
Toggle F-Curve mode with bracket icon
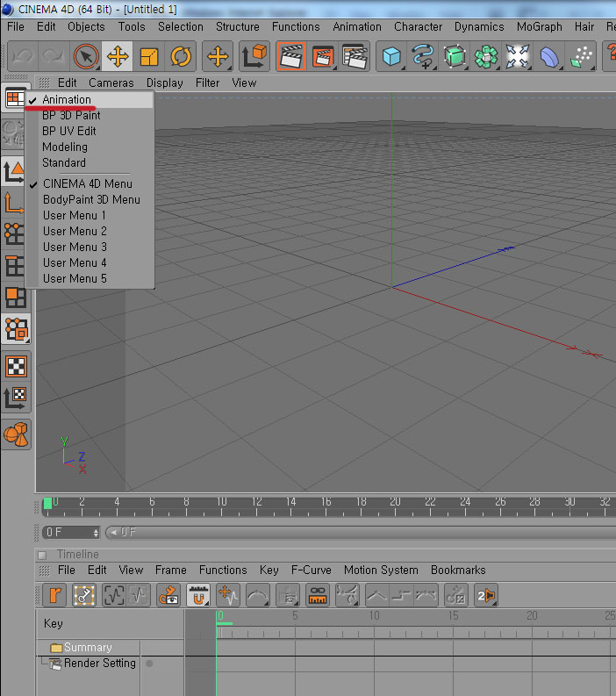point(113,595)
